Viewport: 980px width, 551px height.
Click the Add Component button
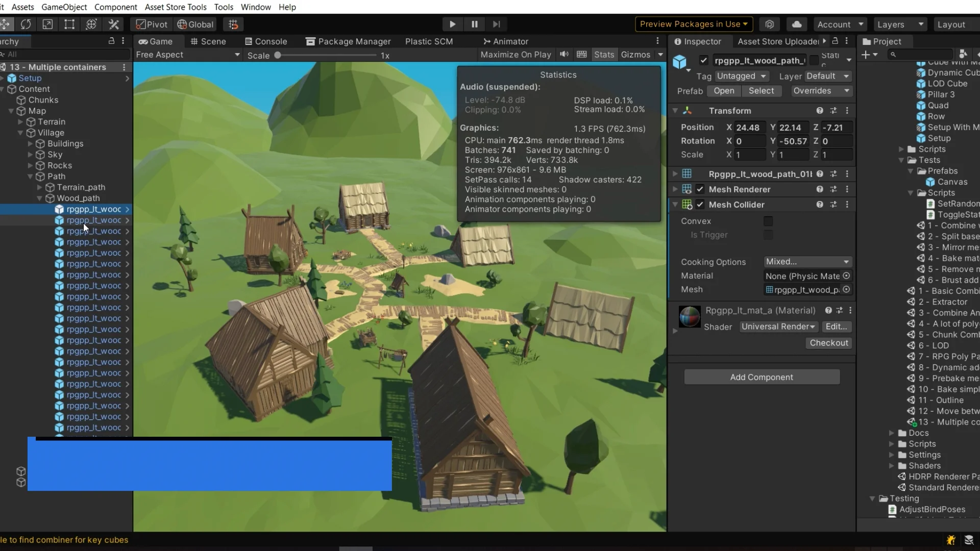point(761,377)
